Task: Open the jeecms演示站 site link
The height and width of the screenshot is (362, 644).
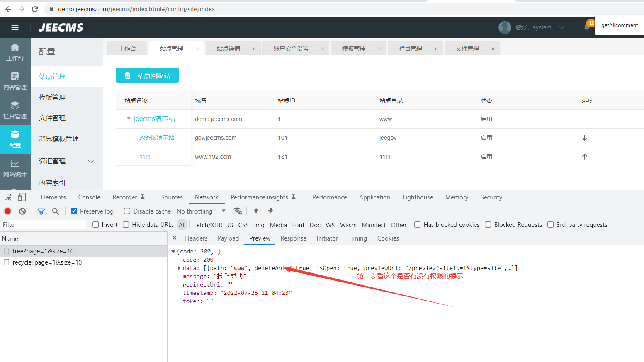Action: pos(154,119)
